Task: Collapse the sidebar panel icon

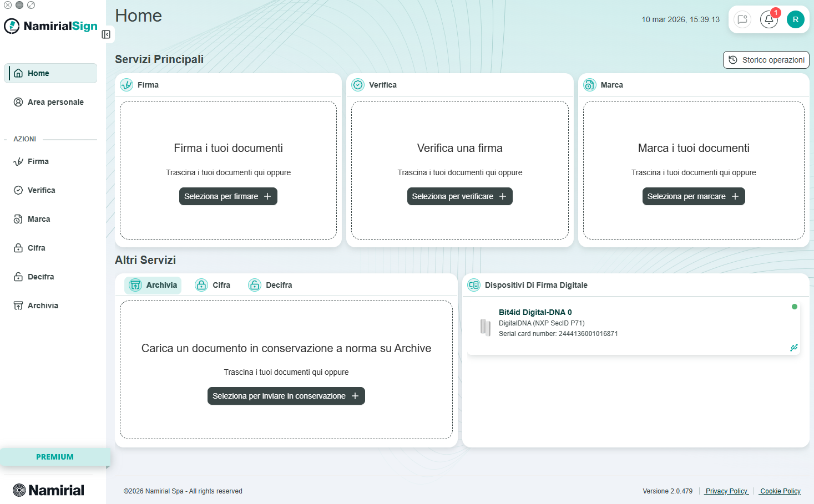Action: tap(106, 34)
